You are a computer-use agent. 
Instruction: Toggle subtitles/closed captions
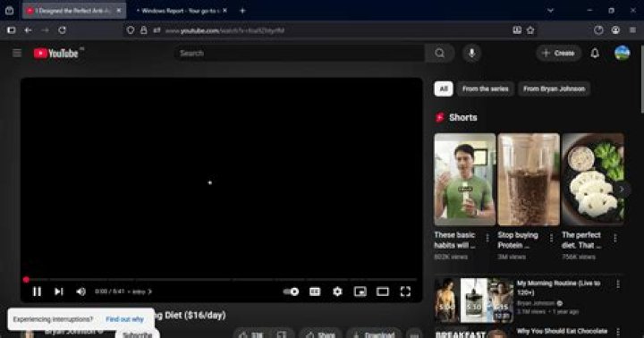click(315, 292)
